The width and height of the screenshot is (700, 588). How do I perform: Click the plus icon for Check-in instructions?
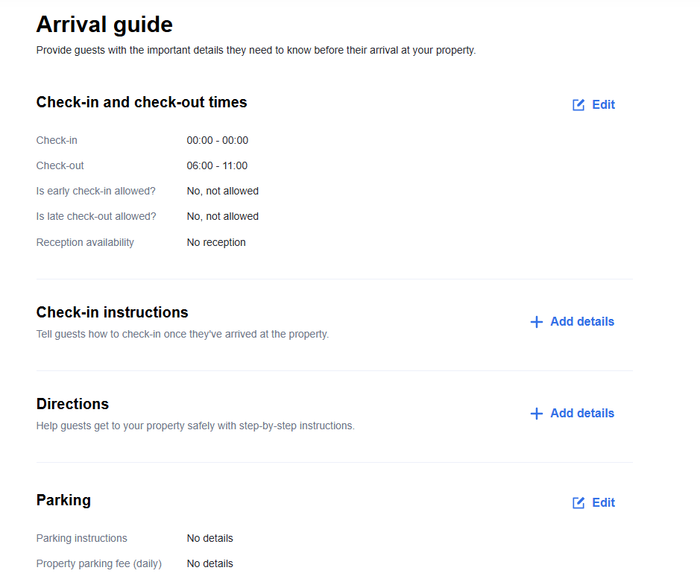click(x=536, y=322)
